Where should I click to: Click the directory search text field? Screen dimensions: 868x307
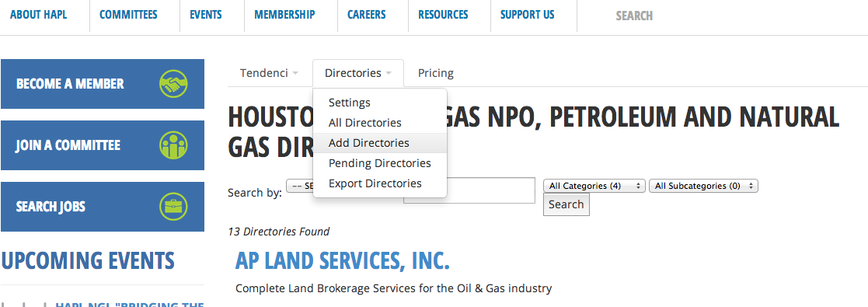(469, 190)
